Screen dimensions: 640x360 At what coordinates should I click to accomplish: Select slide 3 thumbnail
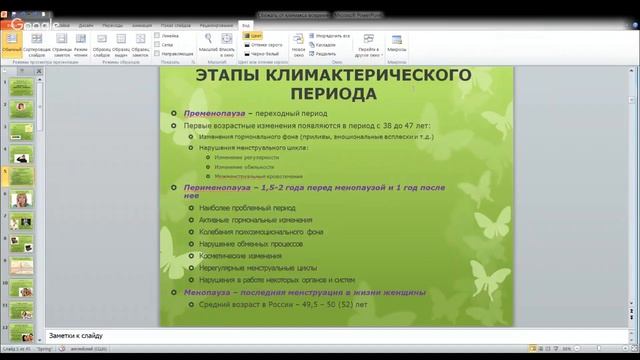pos(21,132)
